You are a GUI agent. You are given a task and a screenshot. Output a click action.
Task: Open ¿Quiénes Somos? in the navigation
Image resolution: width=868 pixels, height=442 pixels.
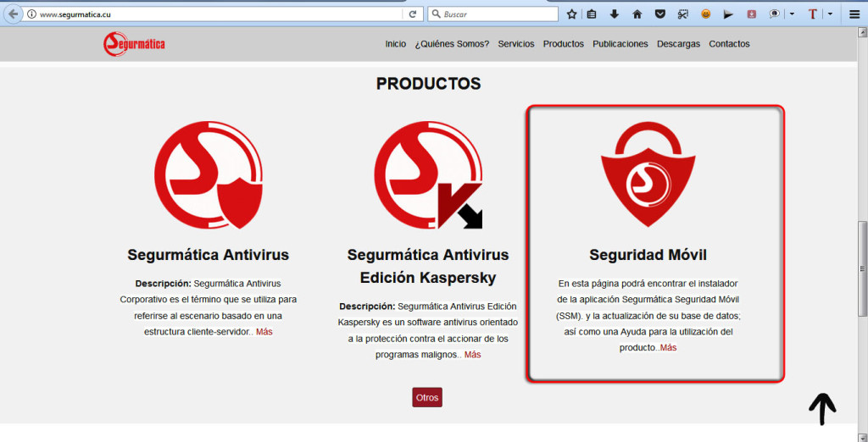tap(452, 44)
